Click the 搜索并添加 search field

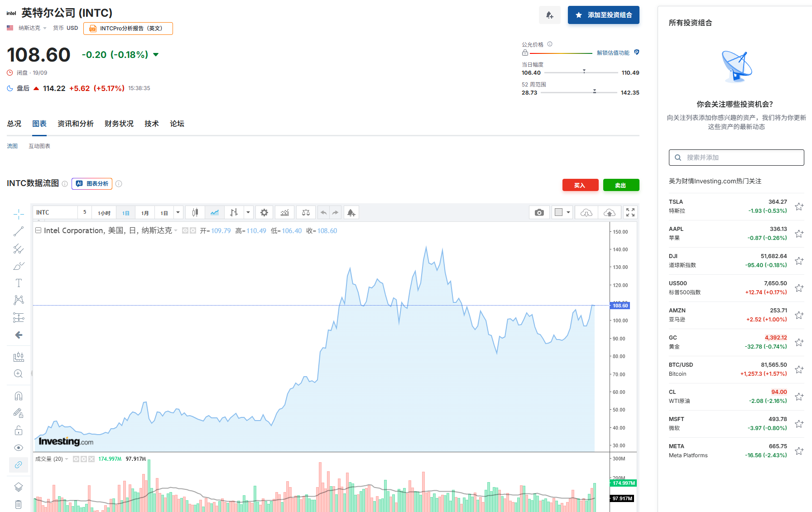[x=736, y=158]
